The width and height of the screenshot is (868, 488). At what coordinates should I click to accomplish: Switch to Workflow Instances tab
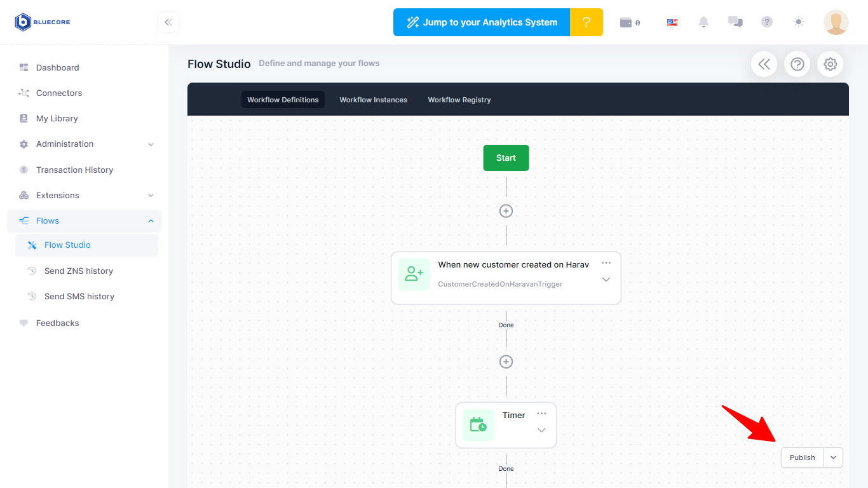coord(373,100)
